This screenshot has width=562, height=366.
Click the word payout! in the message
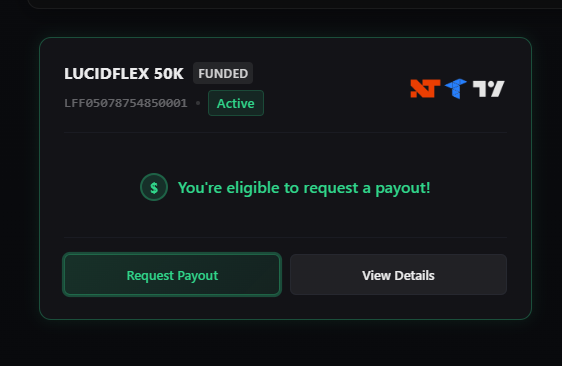tap(403, 189)
